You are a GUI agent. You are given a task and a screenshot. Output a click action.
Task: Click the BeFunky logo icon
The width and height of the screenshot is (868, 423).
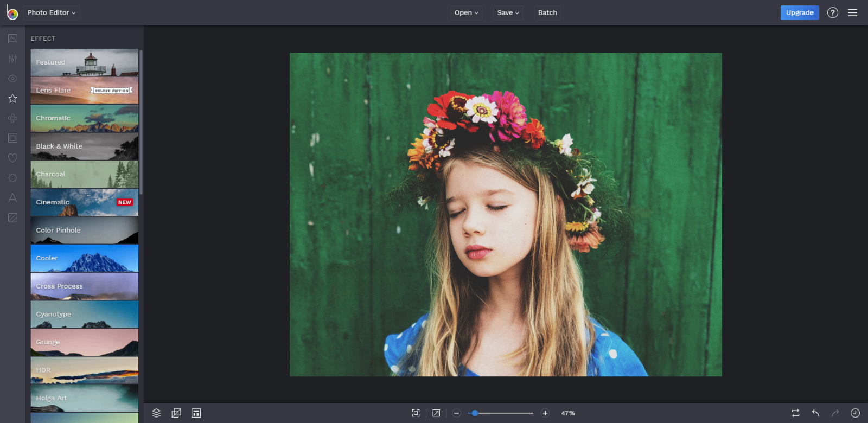tap(12, 12)
